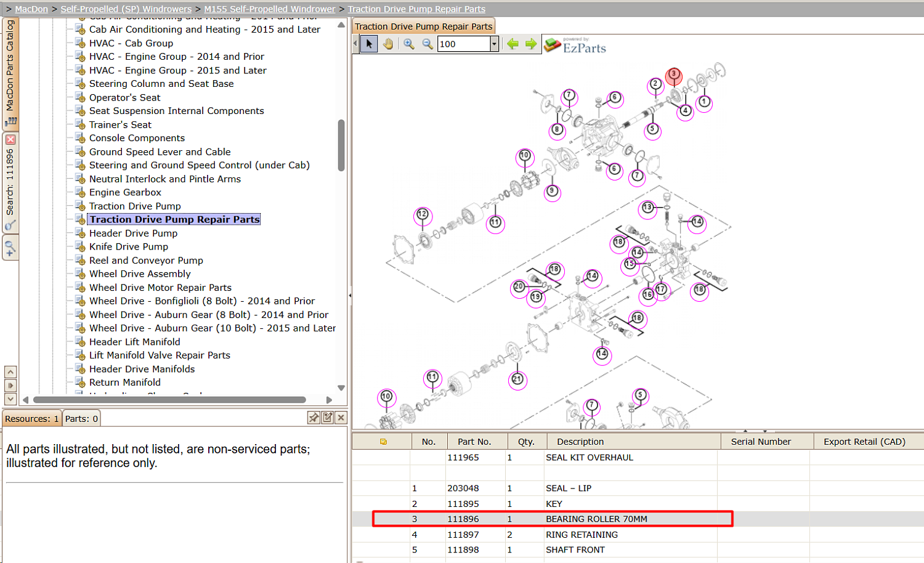Viewport: 924px width, 563px height.
Task: Click the zoom level field showing 100
Action: pos(464,44)
